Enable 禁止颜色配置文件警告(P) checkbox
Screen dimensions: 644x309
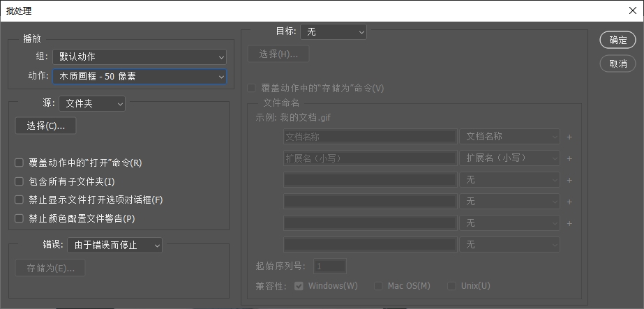tap(19, 218)
